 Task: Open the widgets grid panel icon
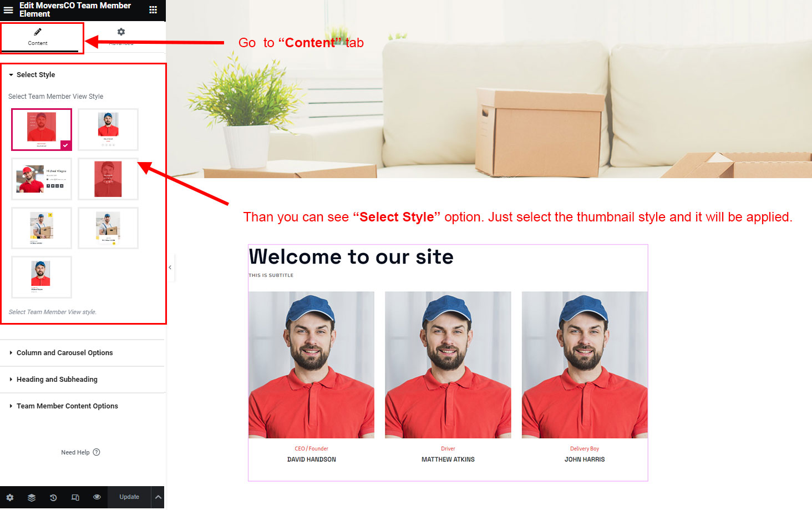(x=153, y=9)
